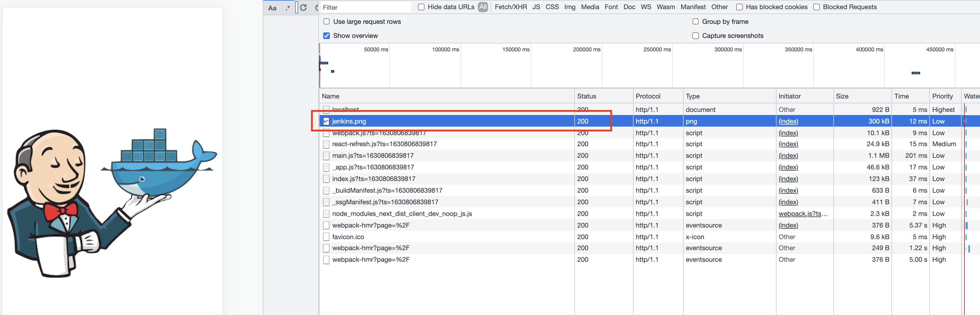
Task: Sort requests by Time column header
Action: (910, 96)
